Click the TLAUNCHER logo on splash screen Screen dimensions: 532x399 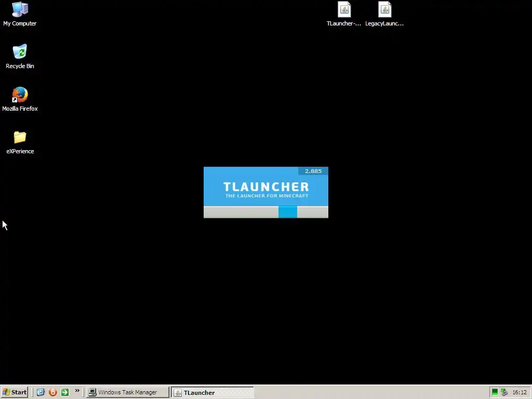click(x=266, y=187)
